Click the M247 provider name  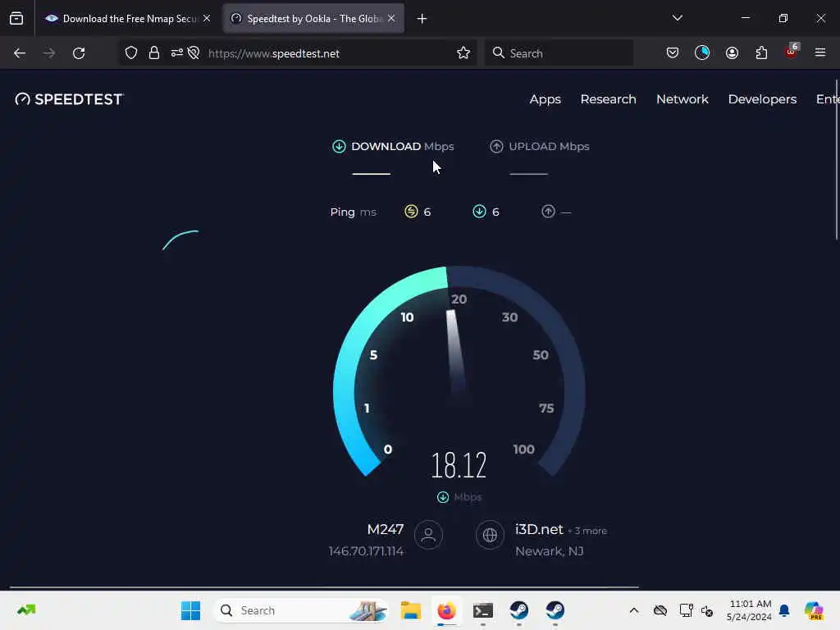click(x=386, y=529)
